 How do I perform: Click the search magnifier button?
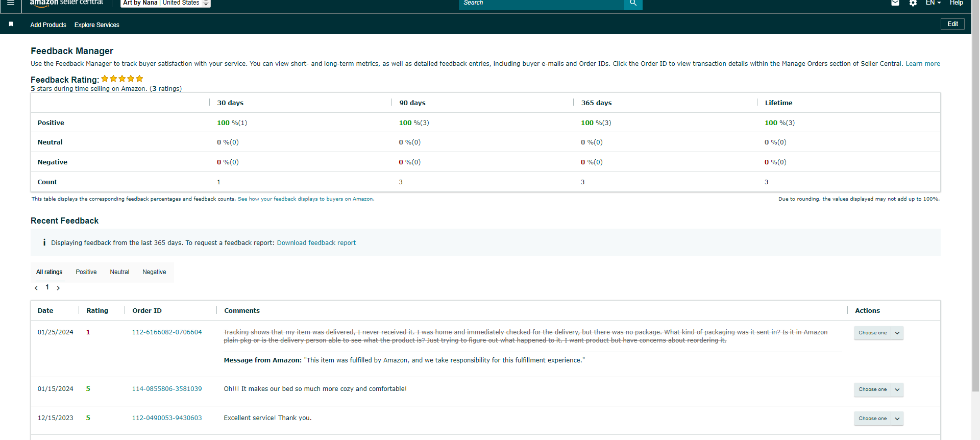pyautogui.click(x=633, y=4)
